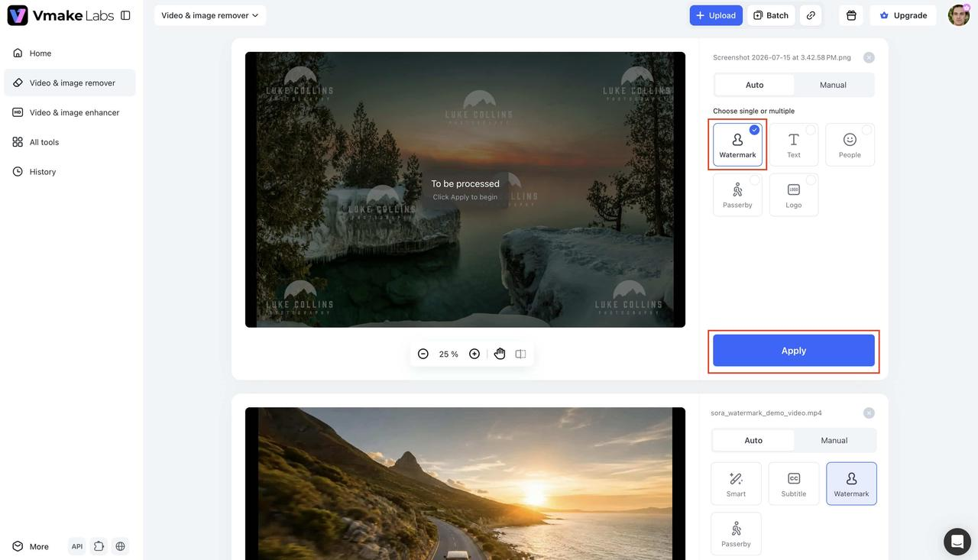Choose Passerby removal for the sora video
Viewport: 978px width, 560px height.
736,534
